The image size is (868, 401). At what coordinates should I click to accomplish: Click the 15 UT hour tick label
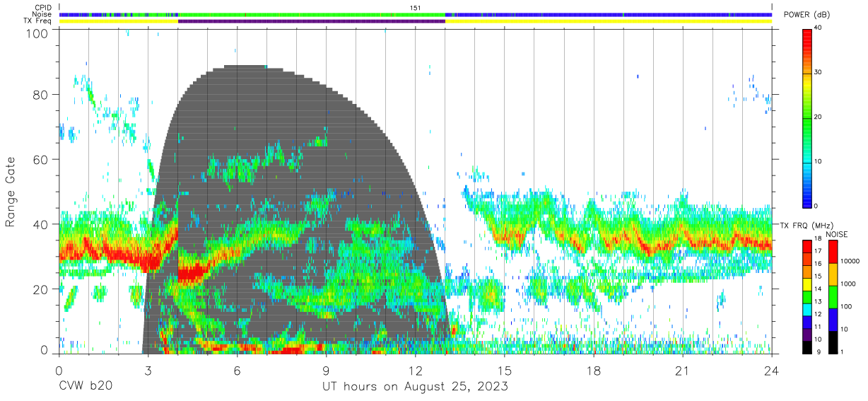pyautogui.click(x=505, y=370)
